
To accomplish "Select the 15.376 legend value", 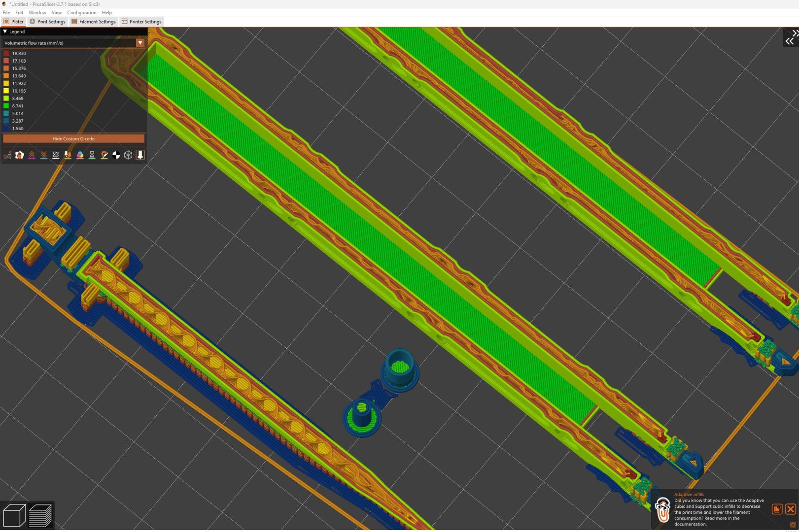I will tap(19, 68).
